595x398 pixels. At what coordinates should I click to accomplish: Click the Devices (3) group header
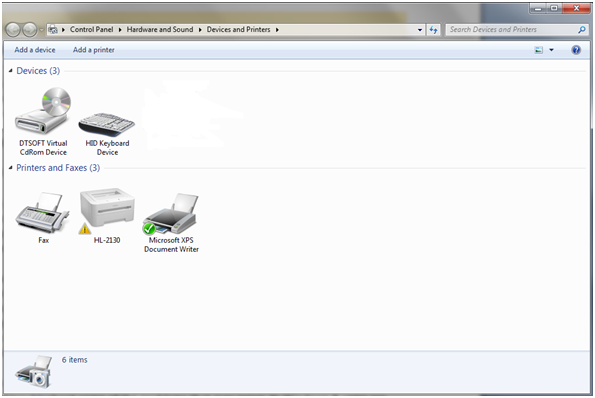[x=38, y=71]
